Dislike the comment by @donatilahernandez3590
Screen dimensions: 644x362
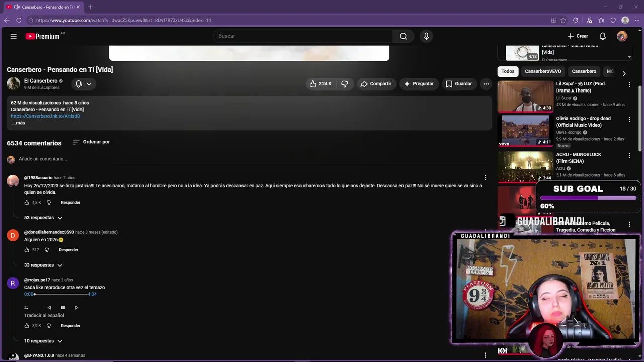point(47,250)
